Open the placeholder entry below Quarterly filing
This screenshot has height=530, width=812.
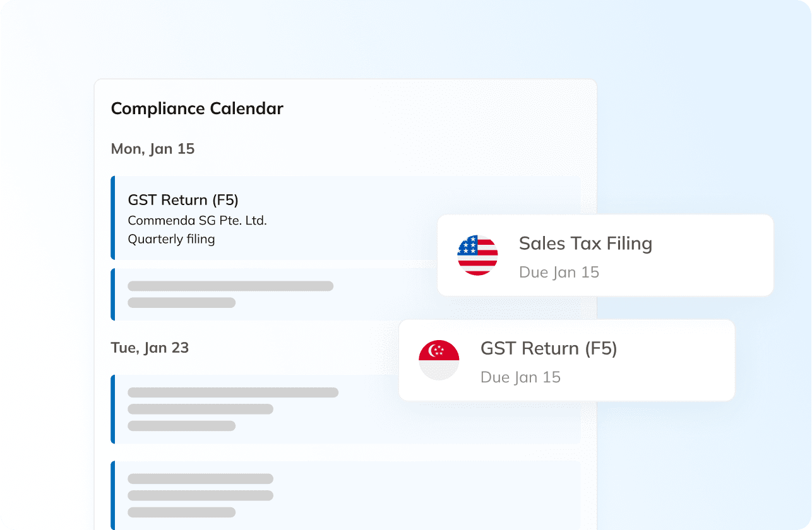(x=253, y=294)
